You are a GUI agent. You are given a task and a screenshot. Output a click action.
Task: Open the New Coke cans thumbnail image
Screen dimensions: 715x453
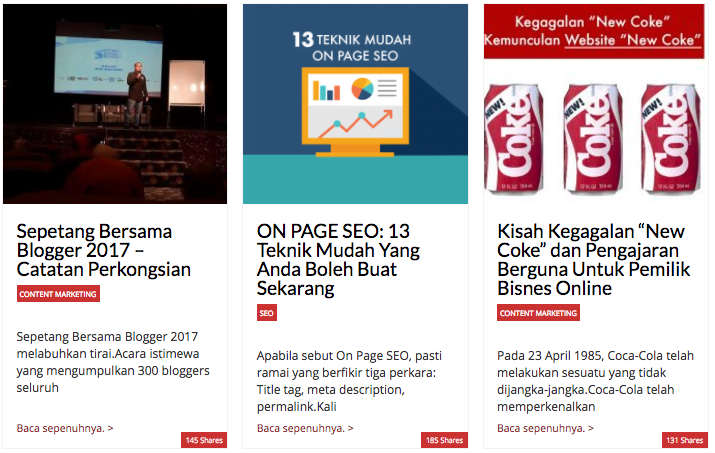[596, 104]
